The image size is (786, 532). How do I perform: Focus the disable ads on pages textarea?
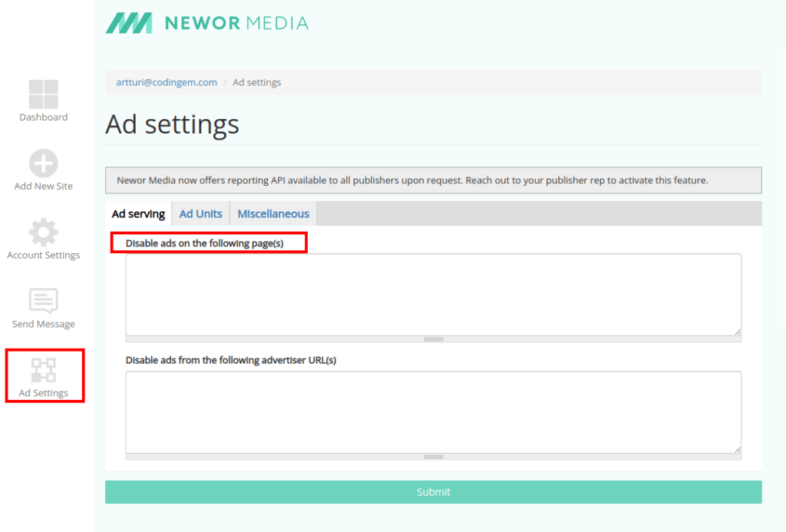433,294
